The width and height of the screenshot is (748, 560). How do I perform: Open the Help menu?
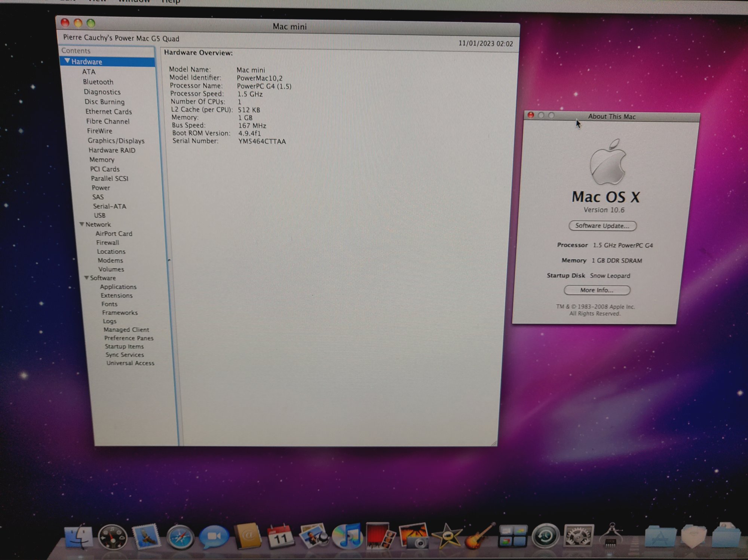click(x=171, y=1)
